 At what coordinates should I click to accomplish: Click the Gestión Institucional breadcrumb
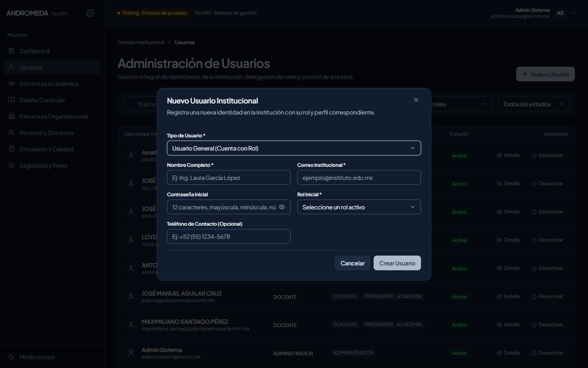pos(141,43)
